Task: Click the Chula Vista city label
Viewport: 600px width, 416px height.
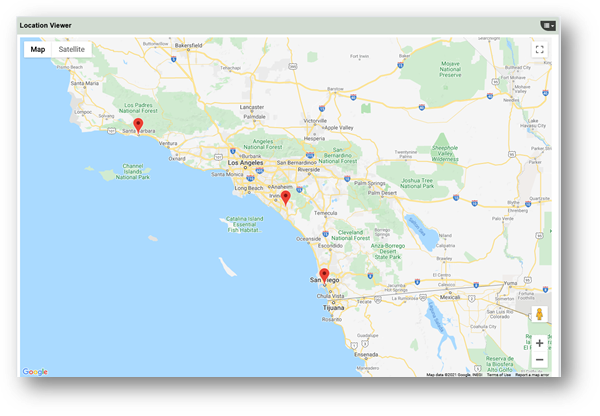Action: [331, 296]
